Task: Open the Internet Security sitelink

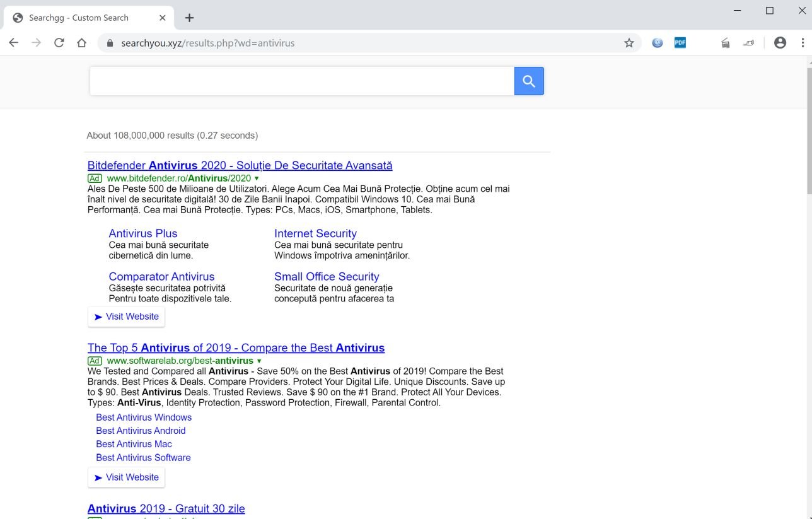Action: [x=315, y=233]
